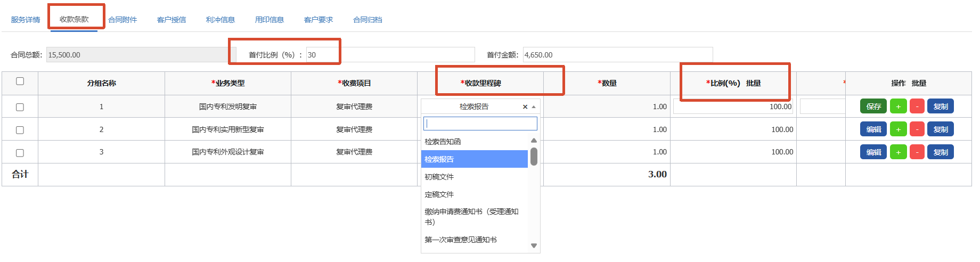Screen dimensions: 980x262
Task: Click the 收费项目 column header
Action: coord(354,83)
